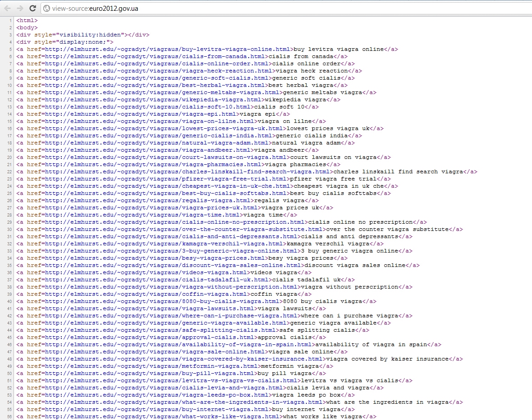Screen dimensions: 532x420
Task: Open the metformin-viagra.html link
Action: (x=151, y=366)
